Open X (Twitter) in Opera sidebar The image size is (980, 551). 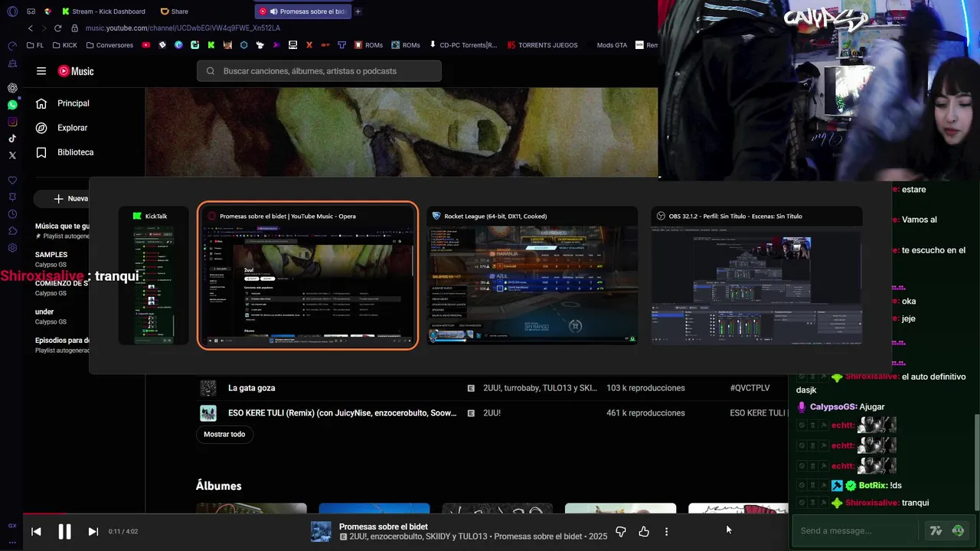coord(12,155)
